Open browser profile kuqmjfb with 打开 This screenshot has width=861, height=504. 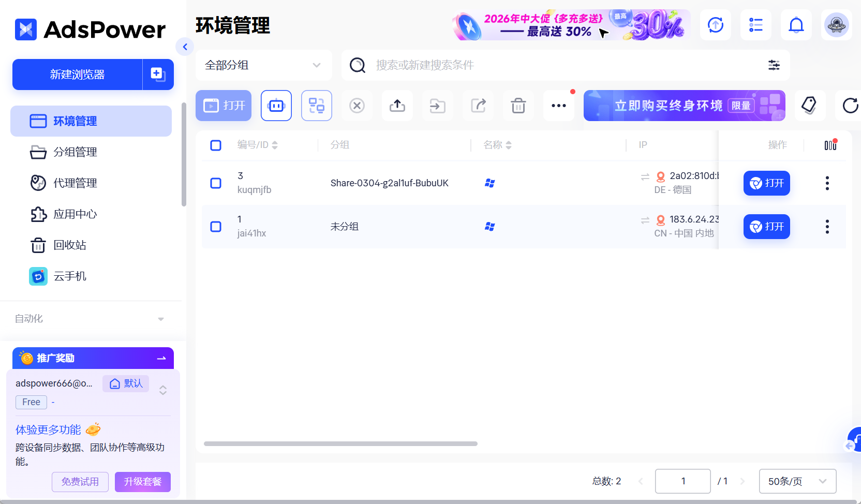coord(767,183)
